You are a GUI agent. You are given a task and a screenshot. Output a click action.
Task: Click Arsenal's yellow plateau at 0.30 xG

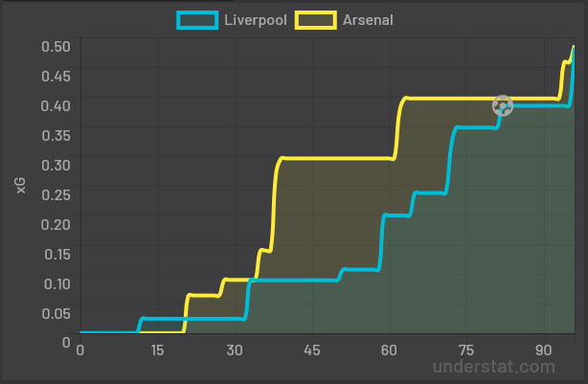337,159
